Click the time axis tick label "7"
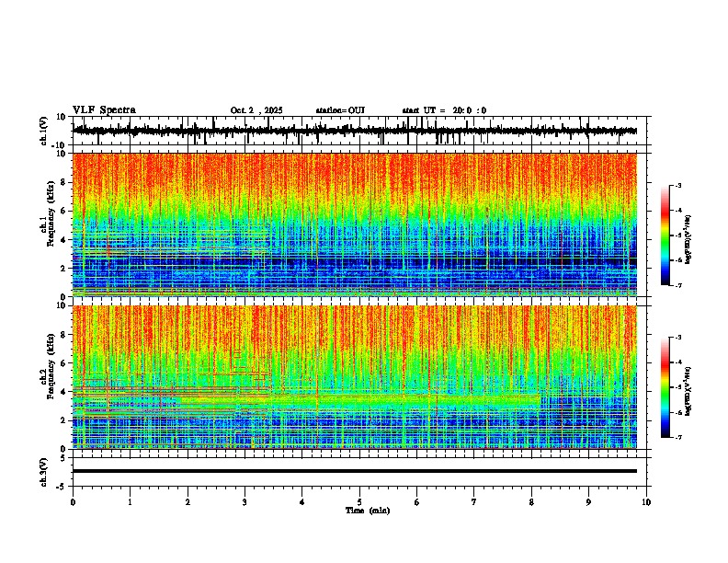 pos(474,502)
